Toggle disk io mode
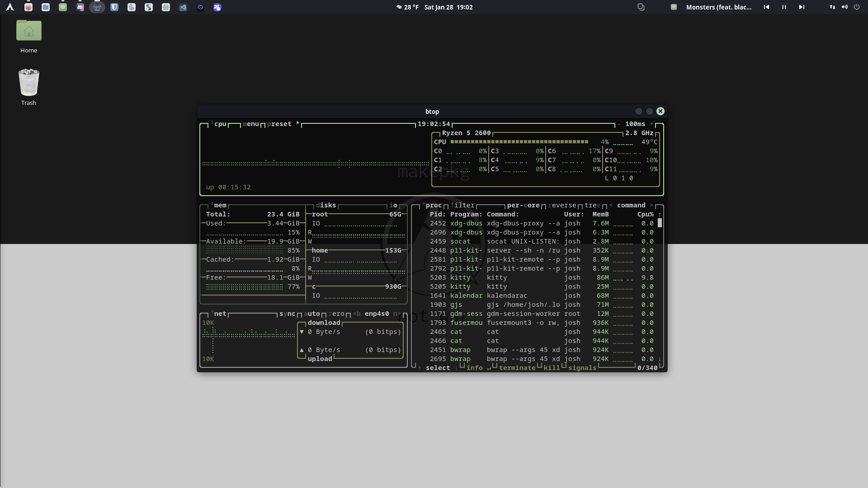Viewport: 868px width, 488px height. click(393, 205)
